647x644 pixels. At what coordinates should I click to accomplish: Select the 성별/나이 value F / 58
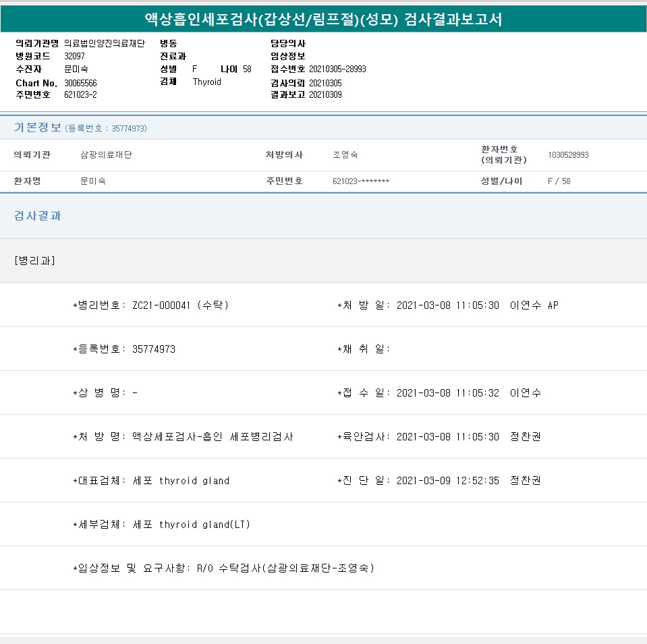(559, 181)
